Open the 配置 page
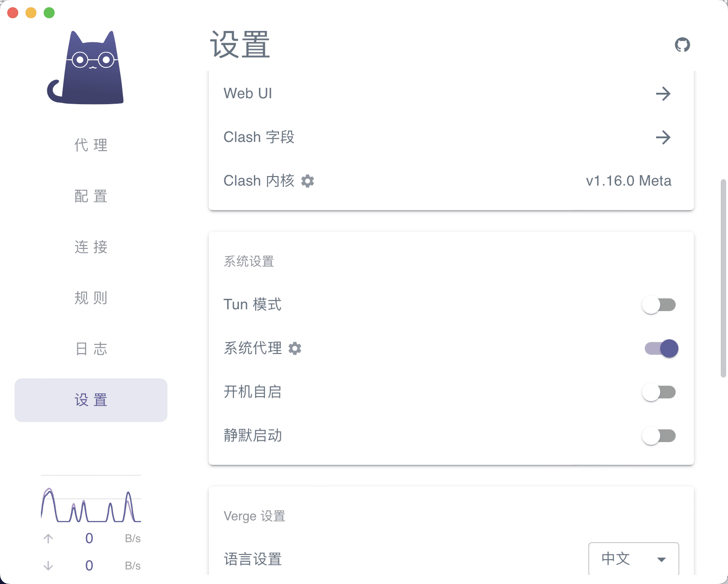This screenshot has width=728, height=584. (x=91, y=196)
